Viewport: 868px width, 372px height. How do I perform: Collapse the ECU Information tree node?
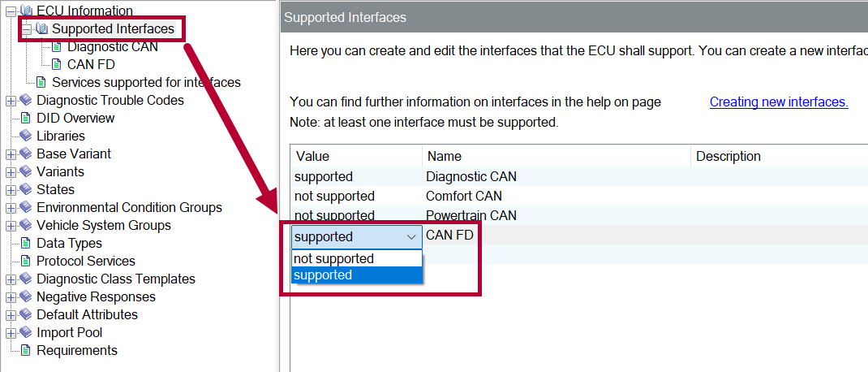[x=11, y=11]
